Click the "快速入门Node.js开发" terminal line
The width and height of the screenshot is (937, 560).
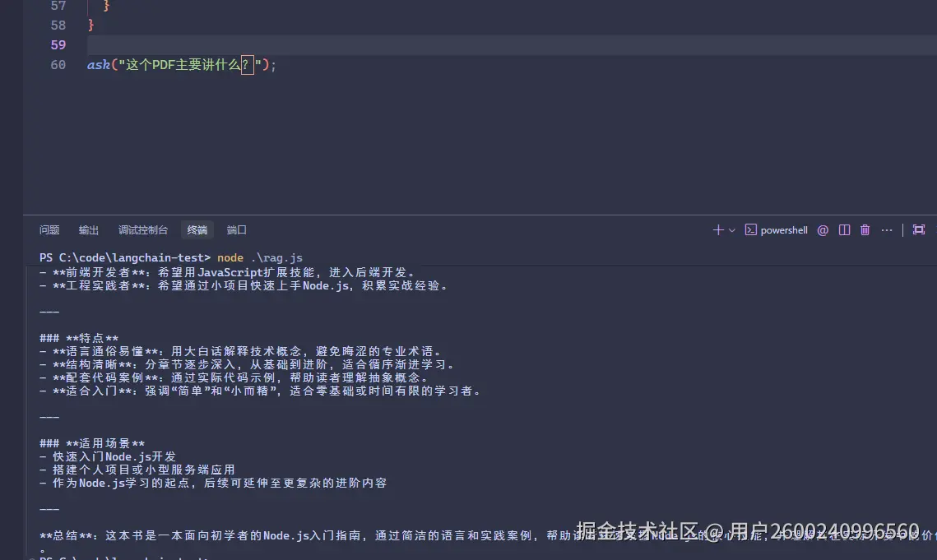click(x=108, y=456)
